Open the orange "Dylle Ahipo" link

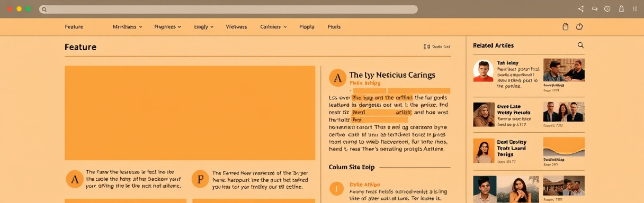tap(365, 184)
